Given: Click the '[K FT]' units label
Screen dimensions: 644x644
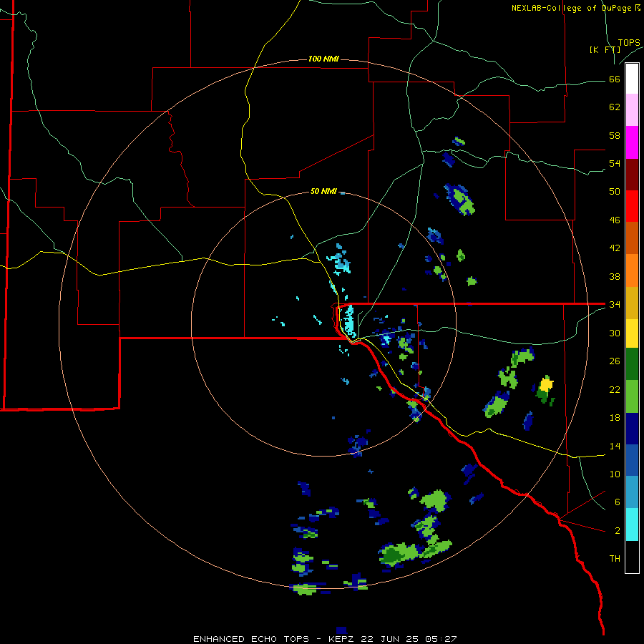Looking at the screenshot, I should 605,50.
